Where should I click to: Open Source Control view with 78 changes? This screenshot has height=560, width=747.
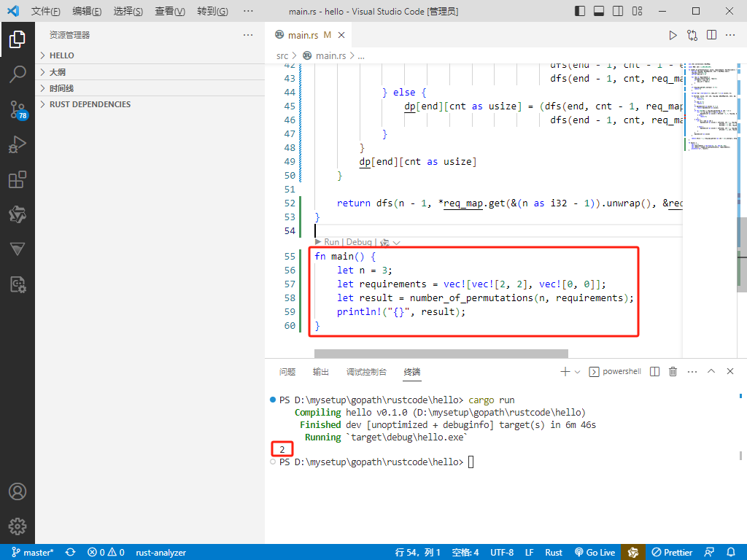(18, 109)
